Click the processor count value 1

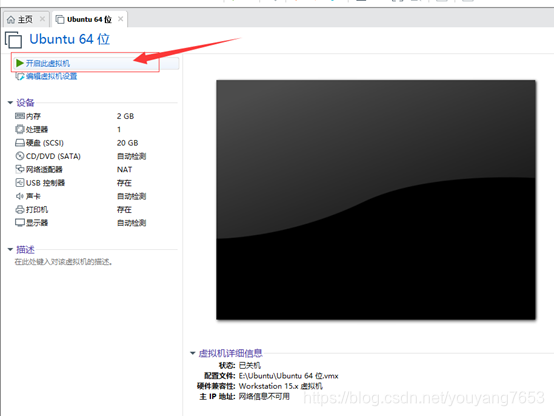coord(119,130)
